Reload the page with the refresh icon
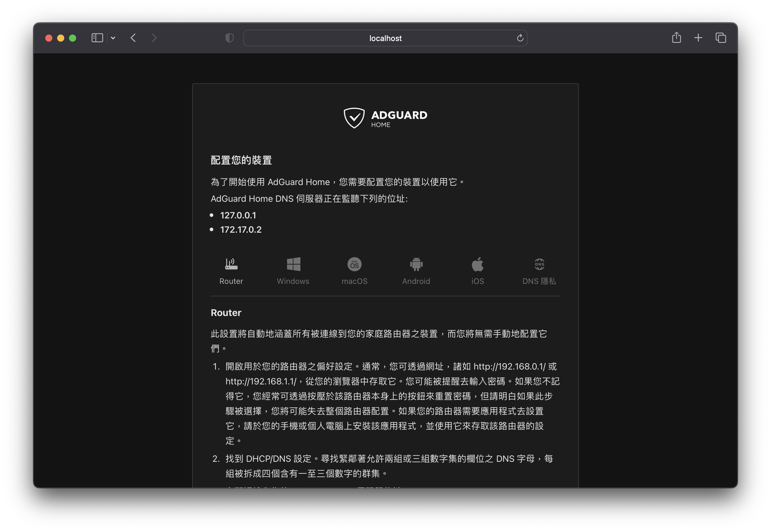This screenshot has height=532, width=771. [520, 38]
